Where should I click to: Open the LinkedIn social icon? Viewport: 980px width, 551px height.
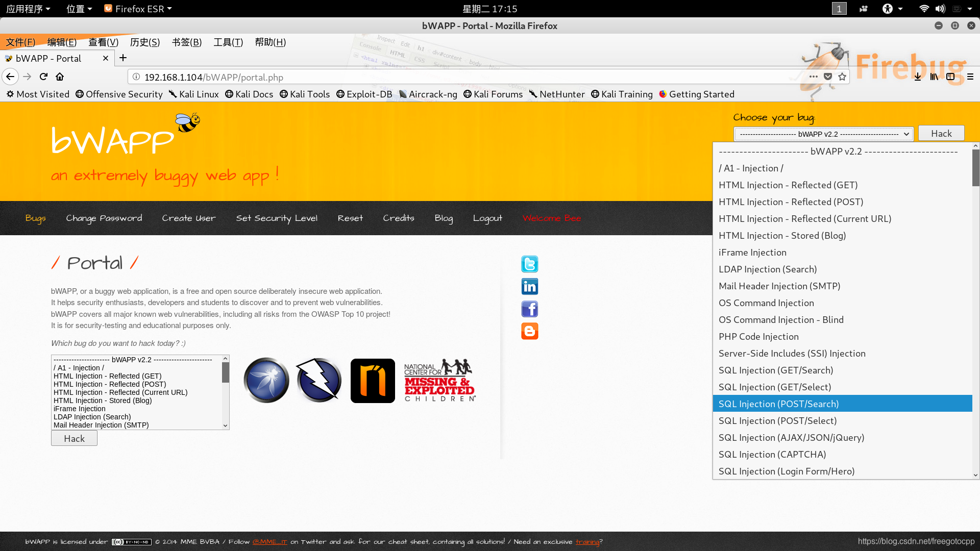coord(529,287)
